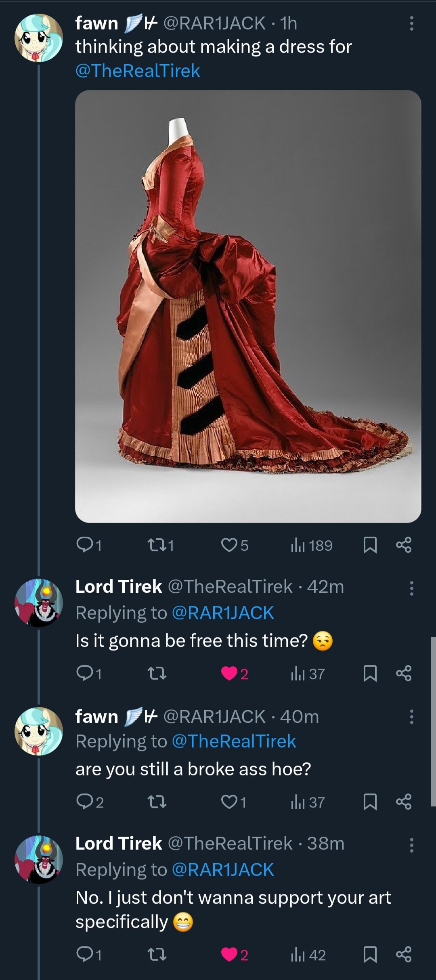
Task: Open more options on Tirek's 42m reply
Action: tap(411, 588)
